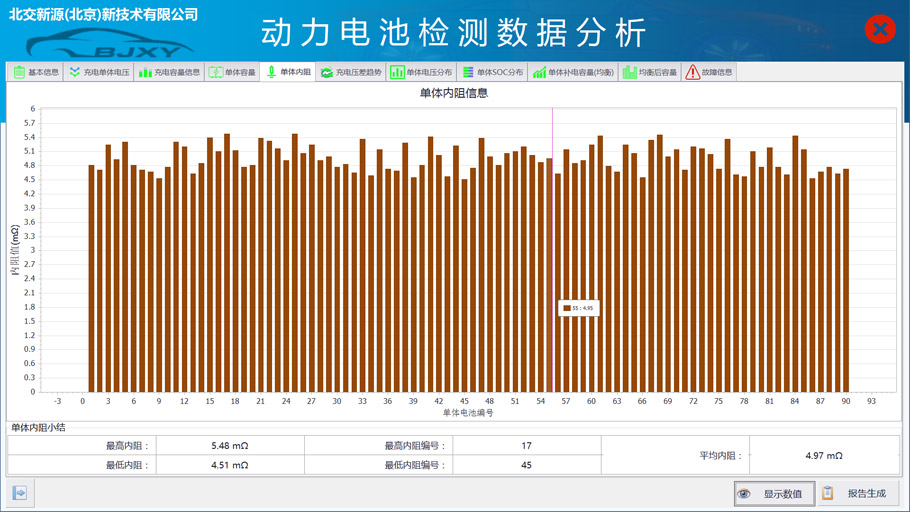Select the 单体内阻 tab
The height and width of the screenshot is (512, 910).
point(288,72)
